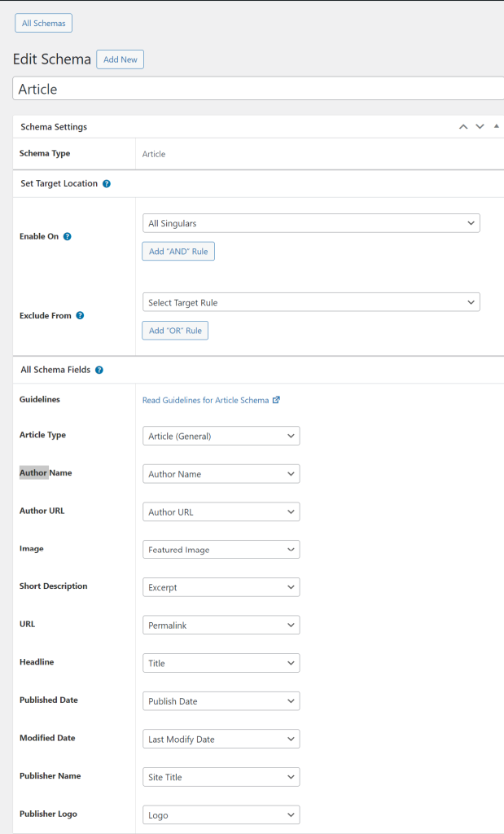The image size is (504, 834).
Task: Open the All Singulars dropdown
Action: click(311, 223)
